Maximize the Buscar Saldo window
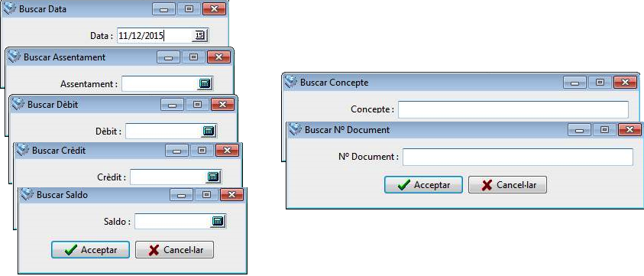Viewport: 644px width, 276px height. pyautogui.click(x=207, y=194)
